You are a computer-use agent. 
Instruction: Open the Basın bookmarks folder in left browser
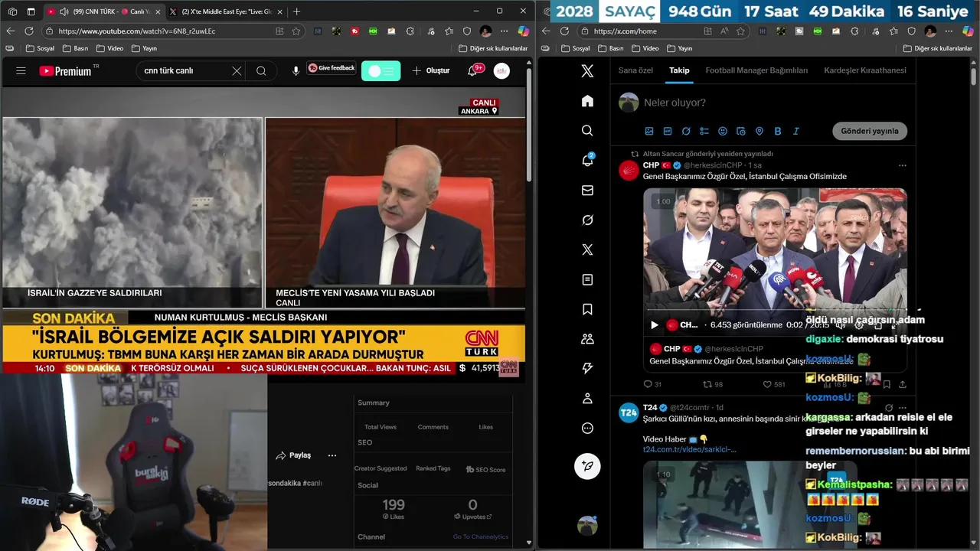click(75, 48)
